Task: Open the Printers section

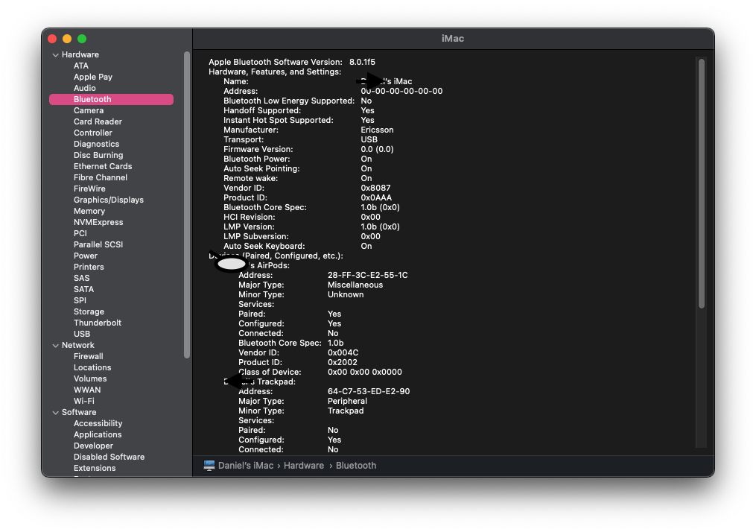Action: pos(88,266)
